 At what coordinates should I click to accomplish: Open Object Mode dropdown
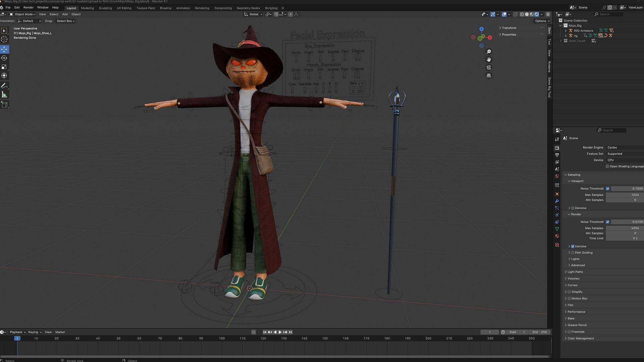(22, 14)
